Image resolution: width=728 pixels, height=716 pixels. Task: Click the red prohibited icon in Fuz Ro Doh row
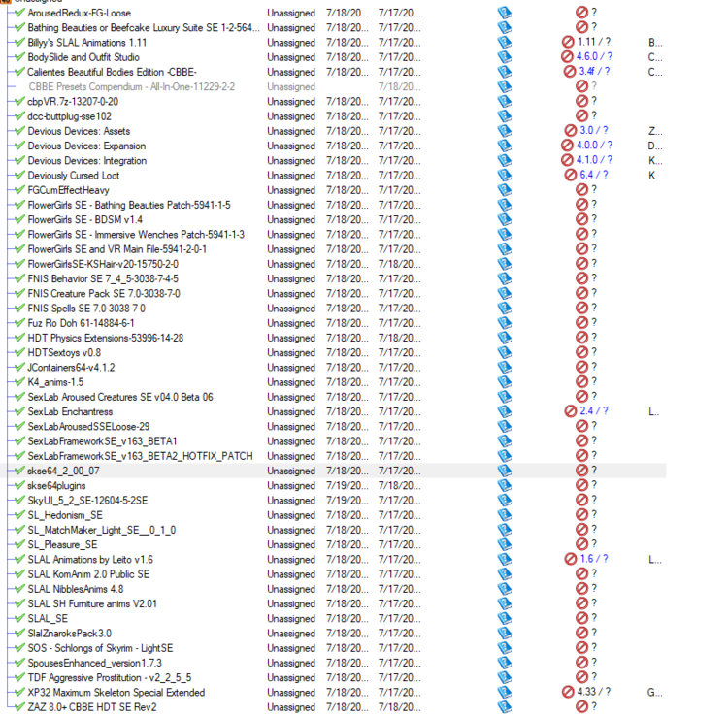[x=581, y=322]
